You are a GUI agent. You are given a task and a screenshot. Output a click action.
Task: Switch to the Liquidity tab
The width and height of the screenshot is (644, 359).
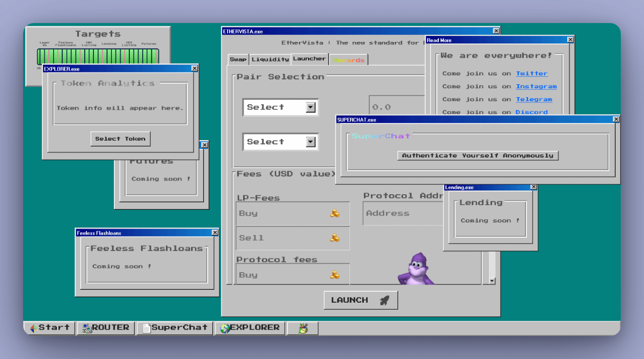pos(270,60)
